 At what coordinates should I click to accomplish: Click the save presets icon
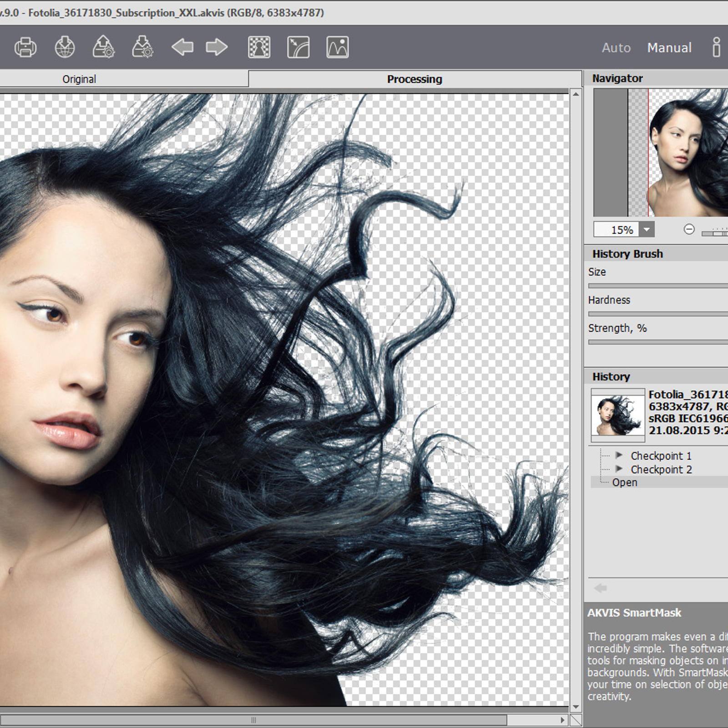[x=143, y=47]
